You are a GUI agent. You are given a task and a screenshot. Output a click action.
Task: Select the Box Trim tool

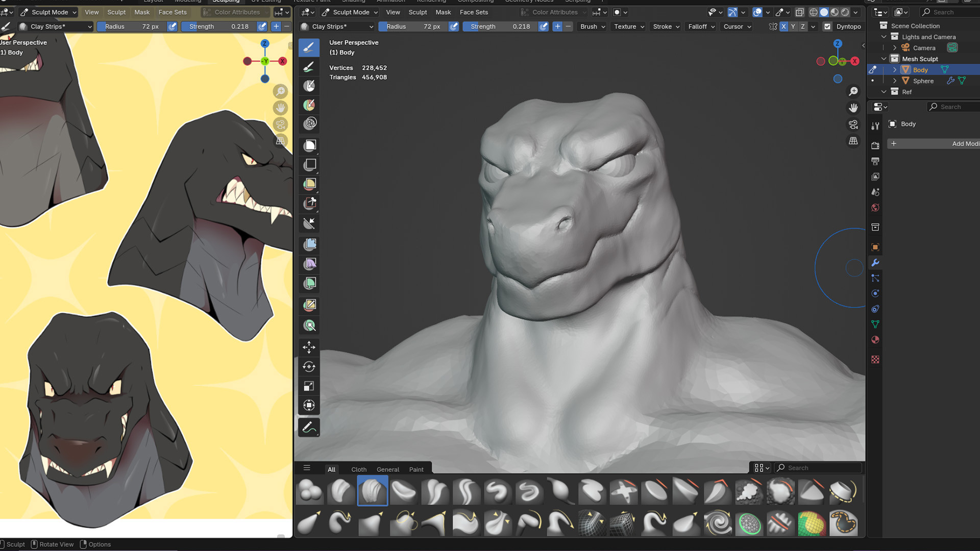(309, 203)
